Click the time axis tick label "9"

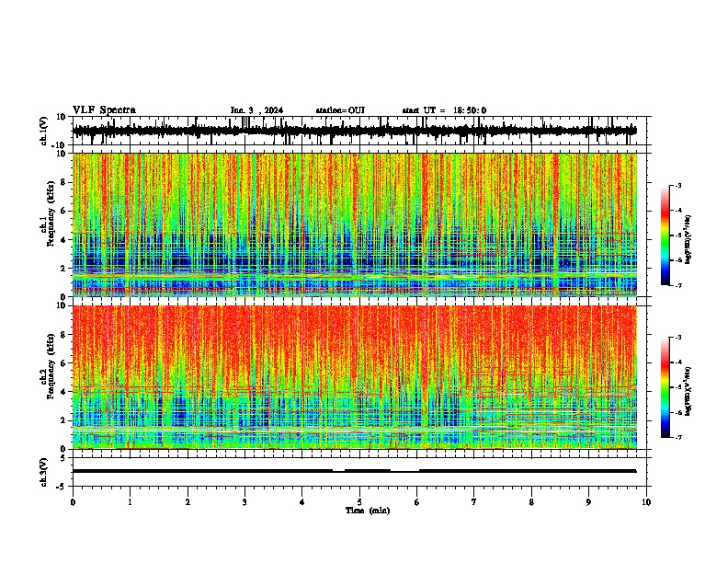click(588, 502)
